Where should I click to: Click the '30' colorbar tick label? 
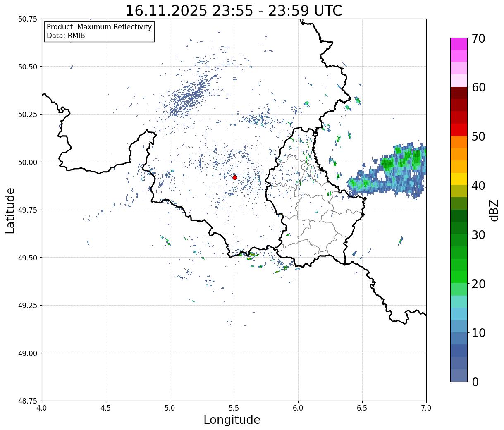pos(478,234)
